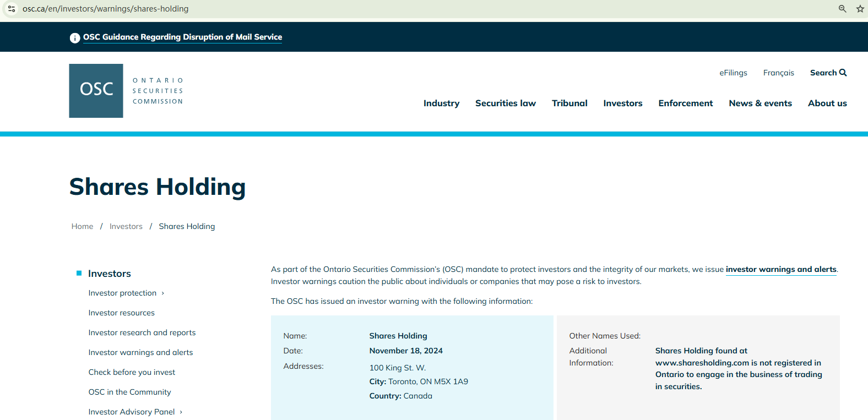Click the site information icon in address bar

point(12,9)
